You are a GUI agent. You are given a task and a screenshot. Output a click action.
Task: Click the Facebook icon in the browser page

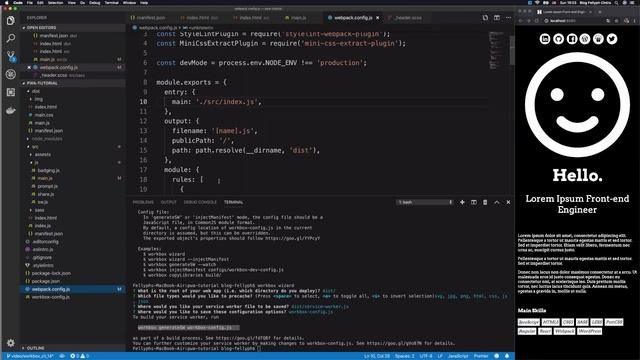point(572,39)
